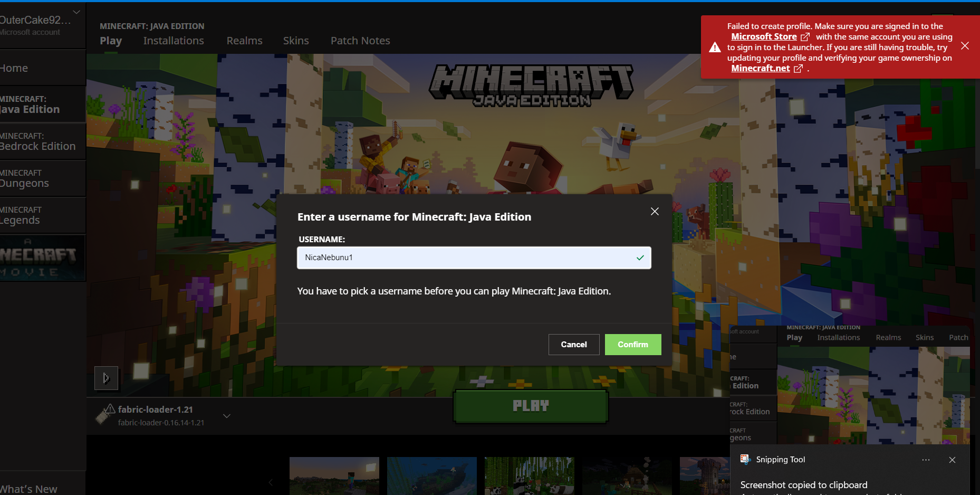Cancel the username dialog

574,345
